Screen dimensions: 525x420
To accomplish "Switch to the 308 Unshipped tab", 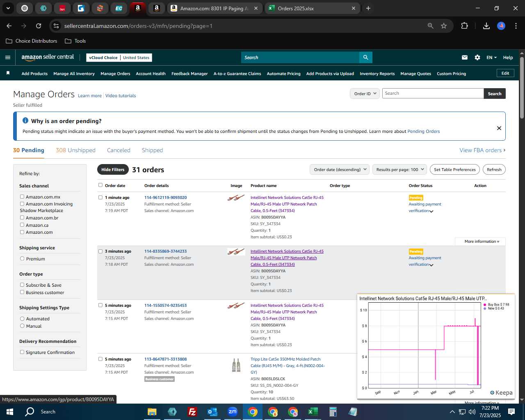I will [x=75, y=150].
